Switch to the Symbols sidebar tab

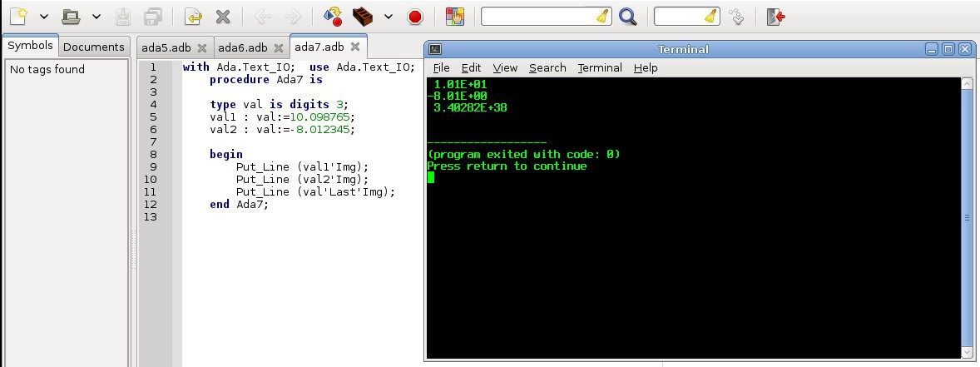pos(31,46)
